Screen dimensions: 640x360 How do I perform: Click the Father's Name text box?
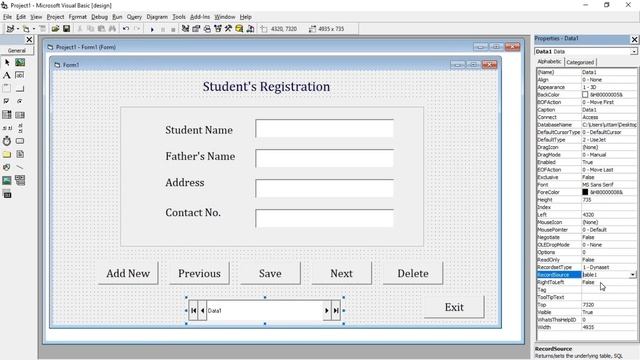point(324,158)
